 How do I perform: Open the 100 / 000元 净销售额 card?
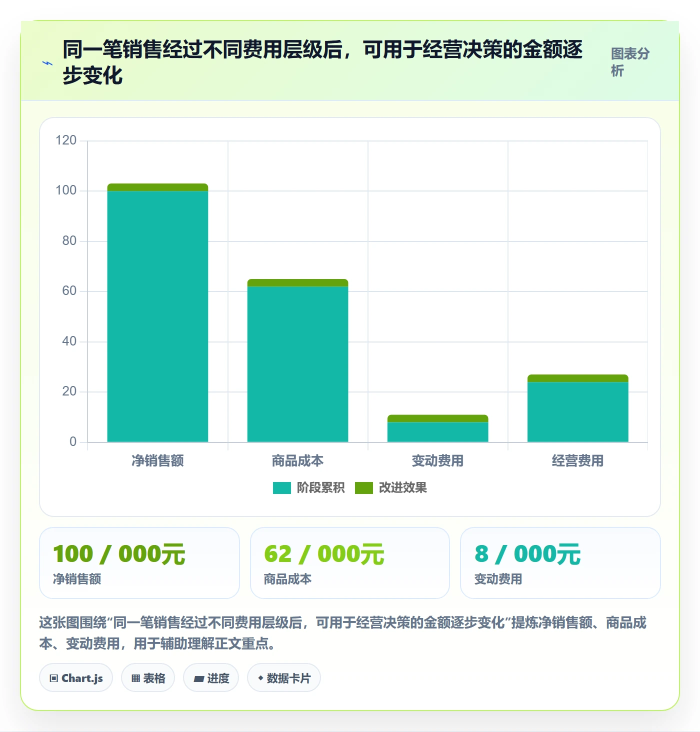pyautogui.click(x=139, y=563)
